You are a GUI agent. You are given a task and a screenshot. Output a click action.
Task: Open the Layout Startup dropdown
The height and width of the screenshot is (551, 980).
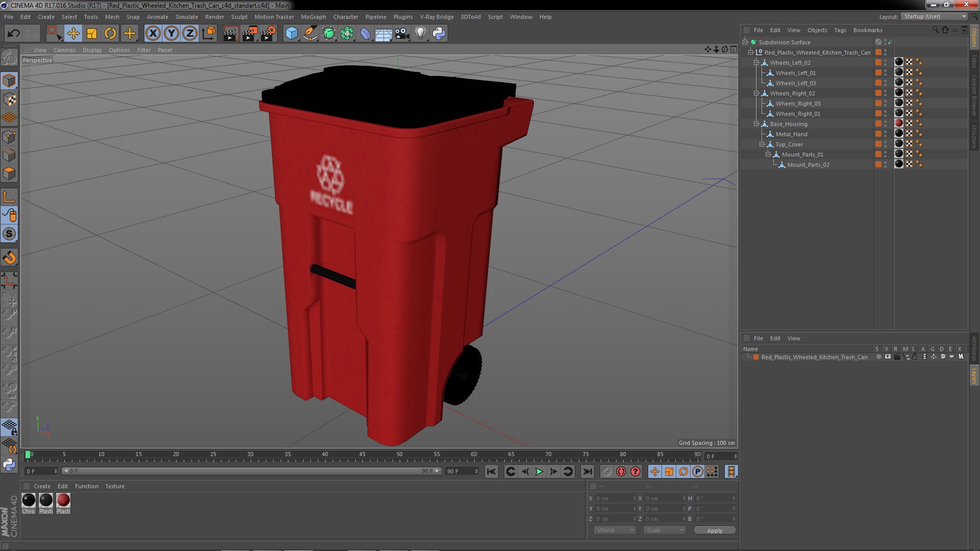[x=935, y=16]
